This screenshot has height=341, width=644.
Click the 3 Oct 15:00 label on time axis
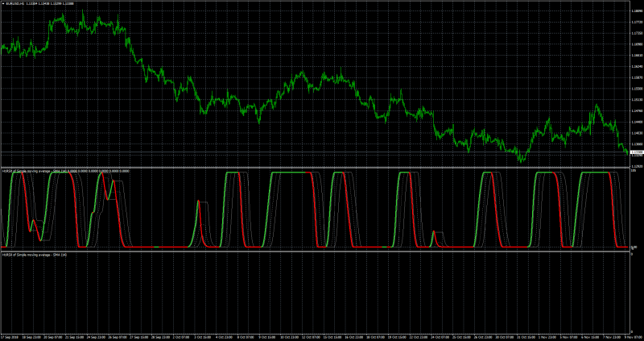[x=203, y=337]
